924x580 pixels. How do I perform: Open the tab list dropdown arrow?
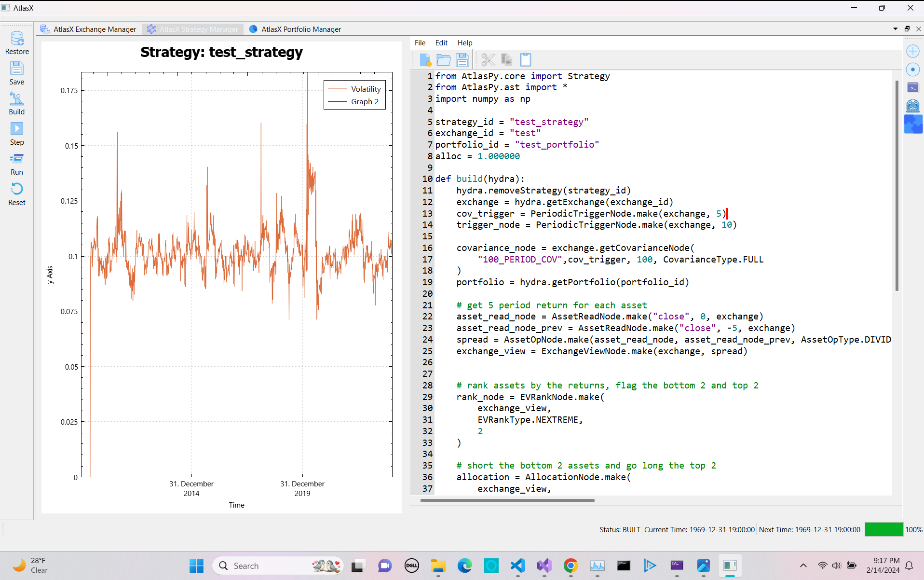coord(896,29)
